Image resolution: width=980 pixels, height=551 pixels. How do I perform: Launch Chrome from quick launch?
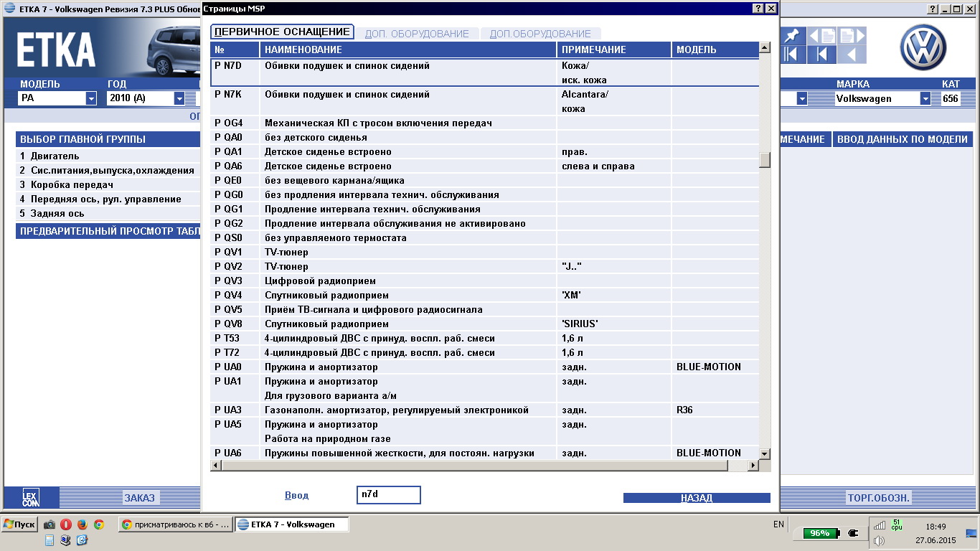click(98, 524)
